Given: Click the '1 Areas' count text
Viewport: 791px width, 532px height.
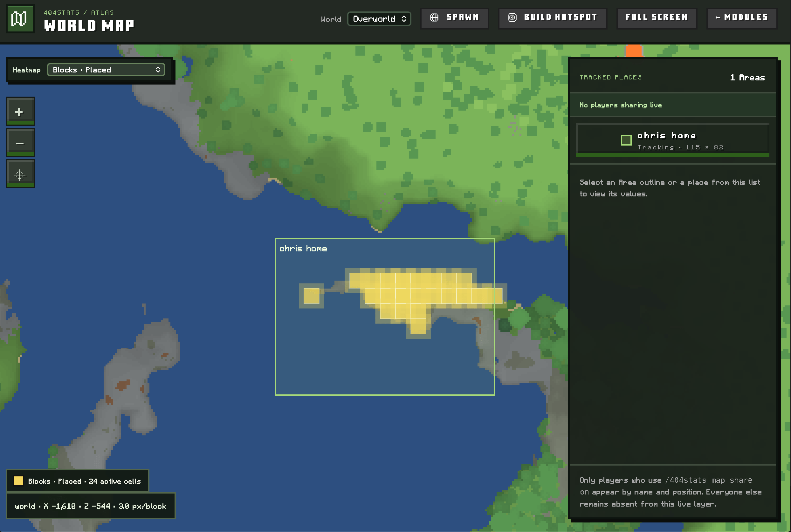Looking at the screenshot, I should pyautogui.click(x=747, y=78).
